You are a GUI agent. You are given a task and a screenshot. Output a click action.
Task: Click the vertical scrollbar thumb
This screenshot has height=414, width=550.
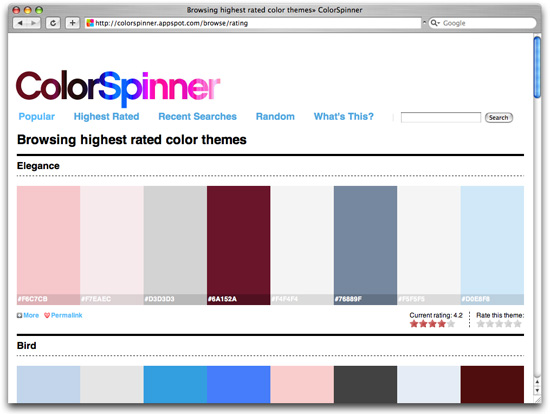pyautogui.click(x=537, y=67)
